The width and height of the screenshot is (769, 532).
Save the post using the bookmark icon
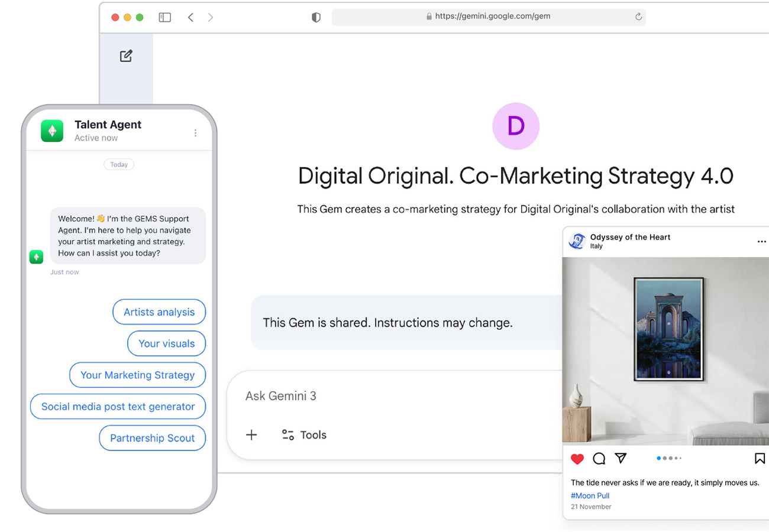(x=759, y=458)
